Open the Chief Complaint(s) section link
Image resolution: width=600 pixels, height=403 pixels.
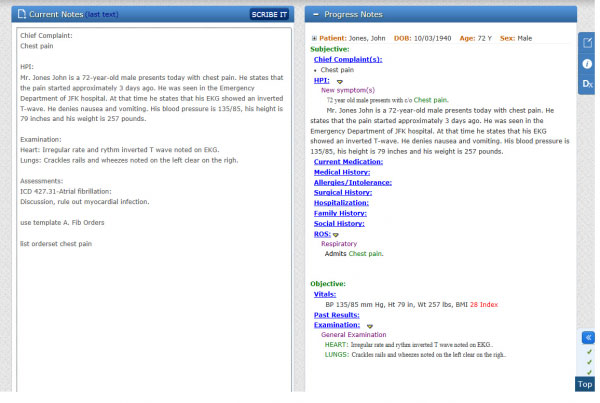352,59
